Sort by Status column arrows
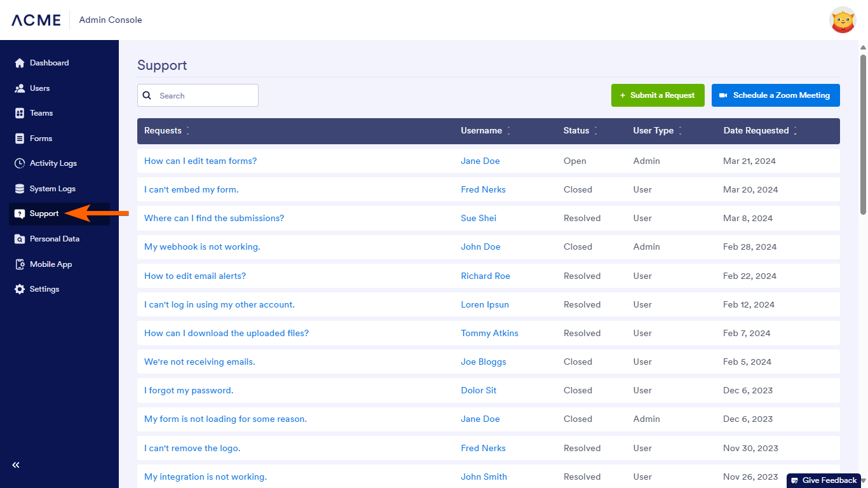The height and width of the screenshot is (488, 868). pos(595,131)
